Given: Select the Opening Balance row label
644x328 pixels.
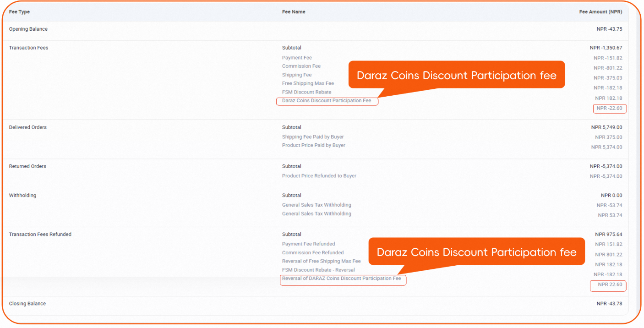Looking at the screenshot, I should click(x=28, y=29).
